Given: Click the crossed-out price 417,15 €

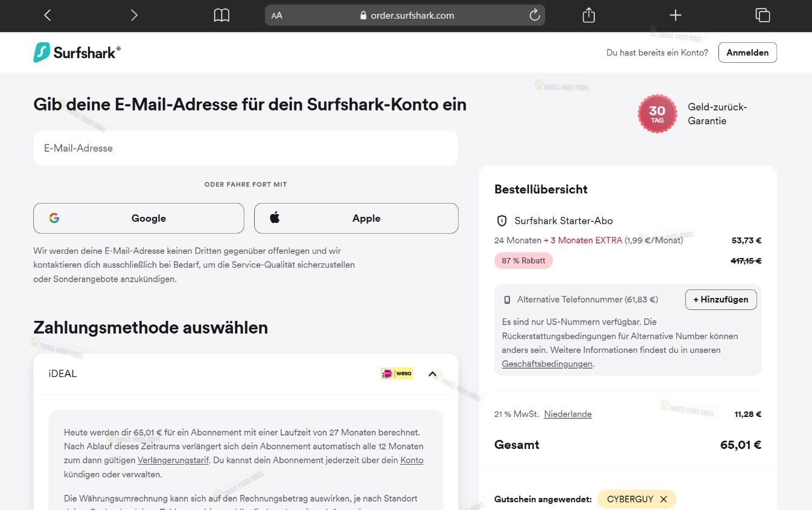Looking at the screenshot, I should (746, 261).
